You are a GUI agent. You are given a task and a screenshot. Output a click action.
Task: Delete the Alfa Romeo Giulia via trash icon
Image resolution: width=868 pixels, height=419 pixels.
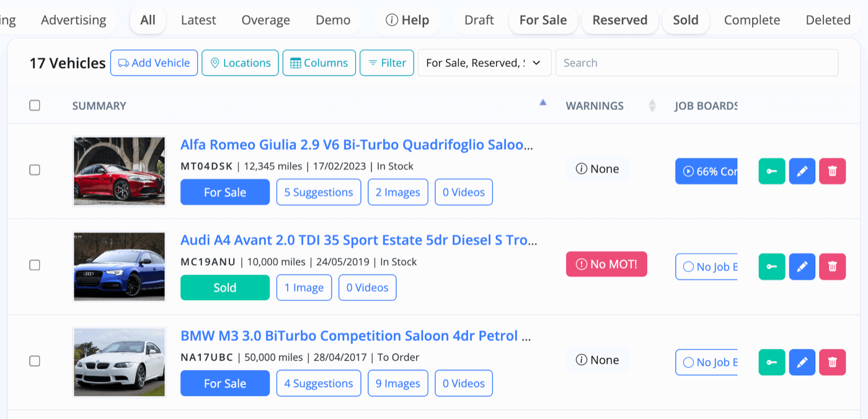click(833, 171)
